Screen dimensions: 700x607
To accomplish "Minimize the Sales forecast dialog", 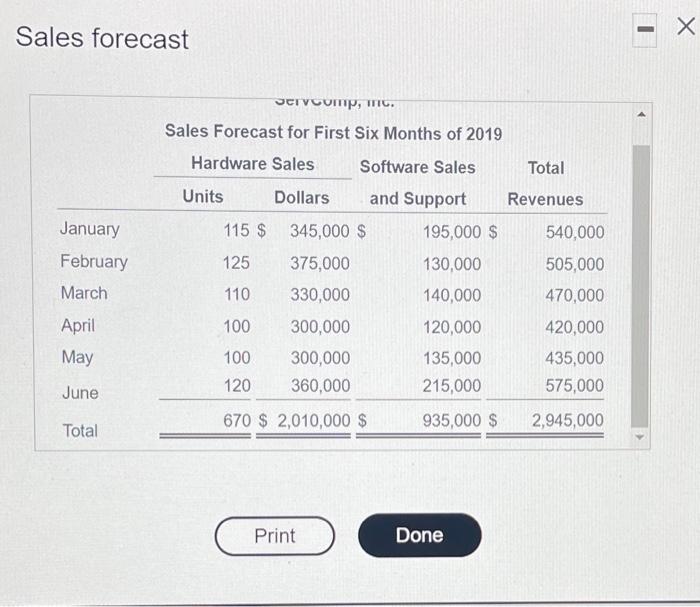I will point(645,30).
